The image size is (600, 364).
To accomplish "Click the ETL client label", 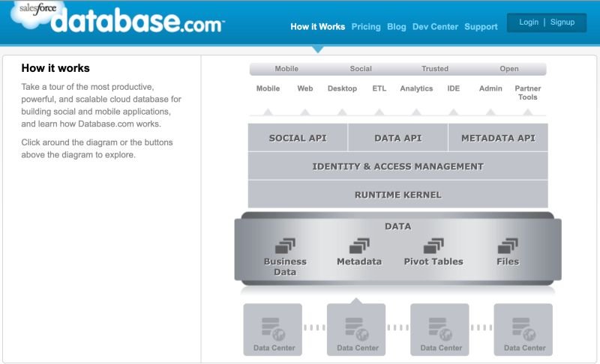I will tap(379, 88).
